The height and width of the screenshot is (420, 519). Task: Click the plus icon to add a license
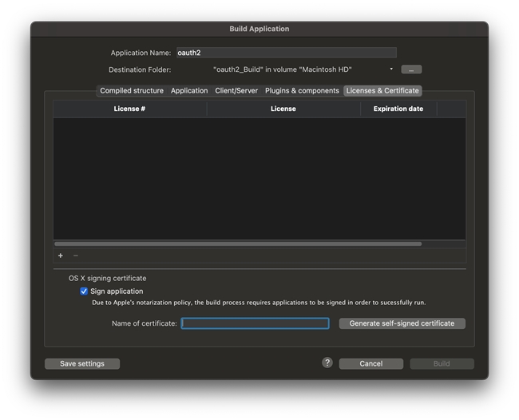pyautogui.click(x=61, y=256)
